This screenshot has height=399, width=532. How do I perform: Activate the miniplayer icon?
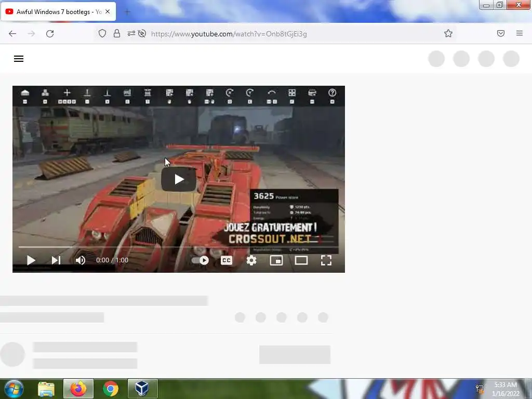point(276,260)
